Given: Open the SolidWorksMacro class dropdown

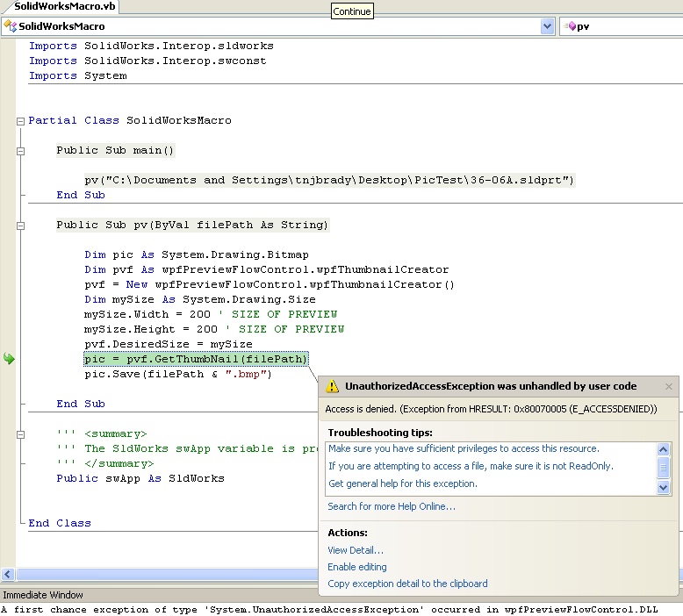Looking at the screenshot, I should point(547,26).
